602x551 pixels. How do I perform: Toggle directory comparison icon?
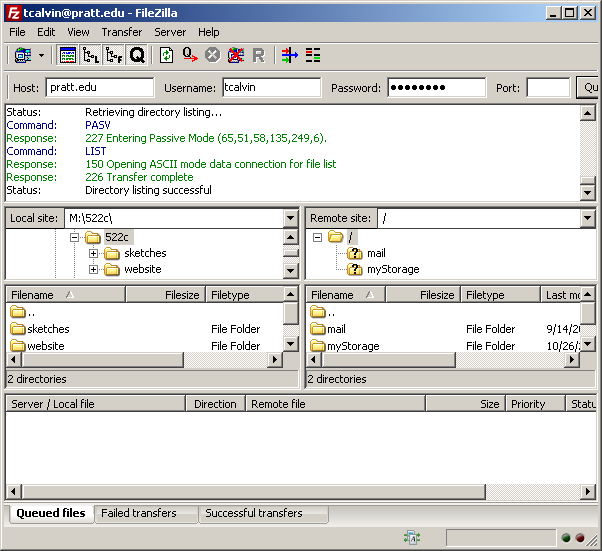pyautogui.click(x=313, y=56)
